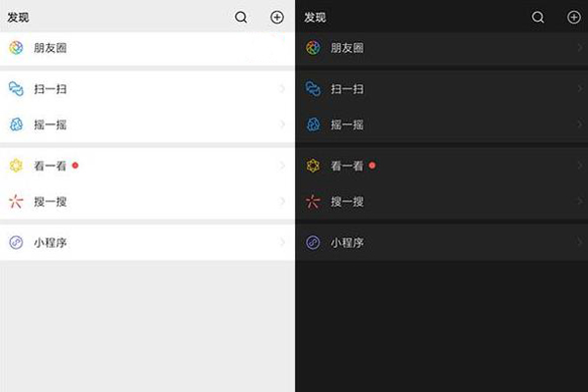Tap red notification dot beside 看一看 in light panel
Viewport: 588px width, 392px height.
(75, 165)
